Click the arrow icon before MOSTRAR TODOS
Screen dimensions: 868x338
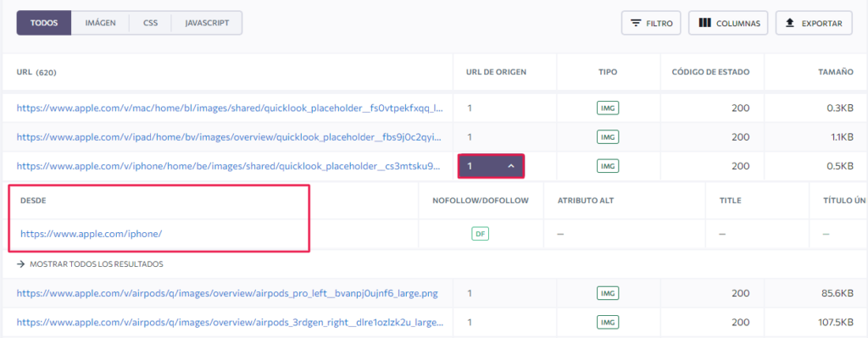pos(21,264)
